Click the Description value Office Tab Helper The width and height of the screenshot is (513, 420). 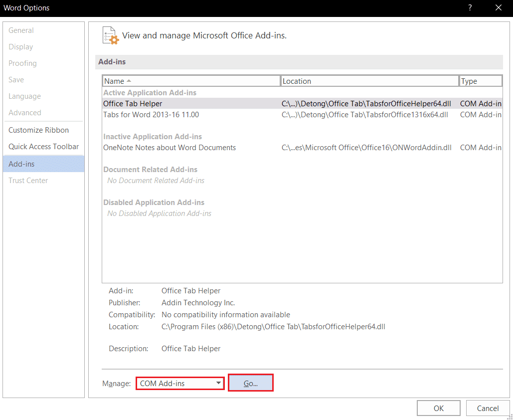pos(191,349)
